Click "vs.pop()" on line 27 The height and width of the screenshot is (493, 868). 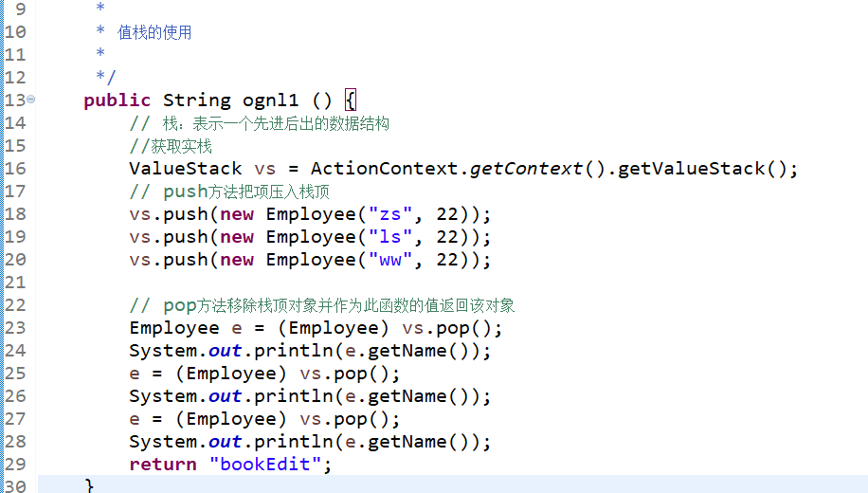(x=344, y=419)
